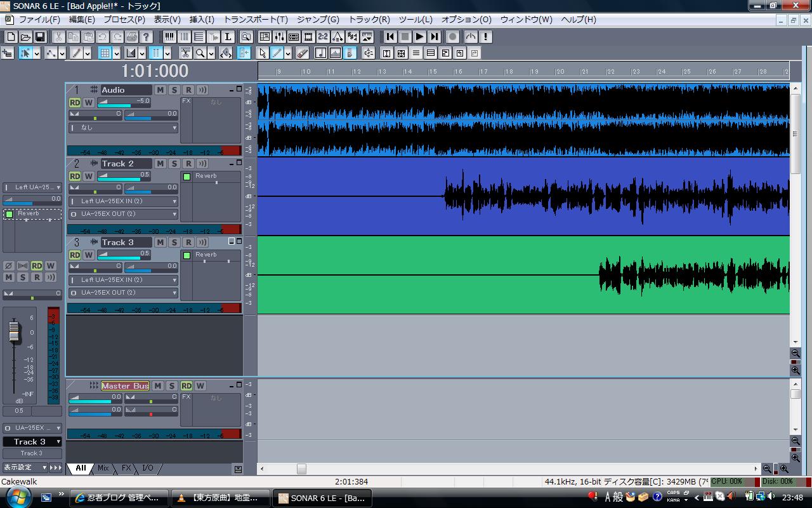The width and height of the screenshot is (812, 508).
Task: Adjust the Audio track volume slider at -5.0
Action: (x=124, y=102)
